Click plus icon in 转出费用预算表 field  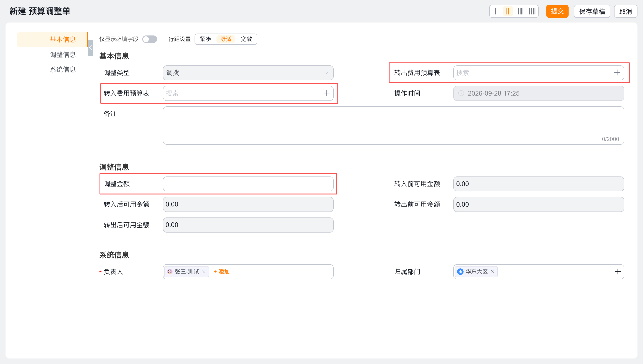[x=617, y=73]
